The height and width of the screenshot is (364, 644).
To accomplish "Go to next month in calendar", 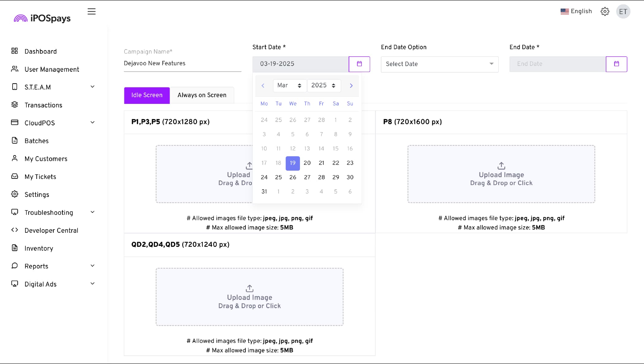I will click(351, 86).
